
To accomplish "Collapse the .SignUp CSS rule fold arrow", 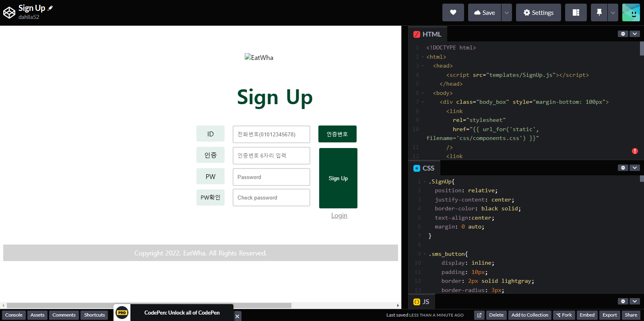I will click(425, 182).
